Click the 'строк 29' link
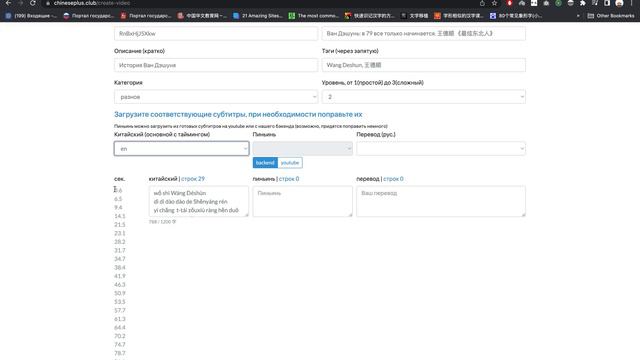 [x=193, y=179]
